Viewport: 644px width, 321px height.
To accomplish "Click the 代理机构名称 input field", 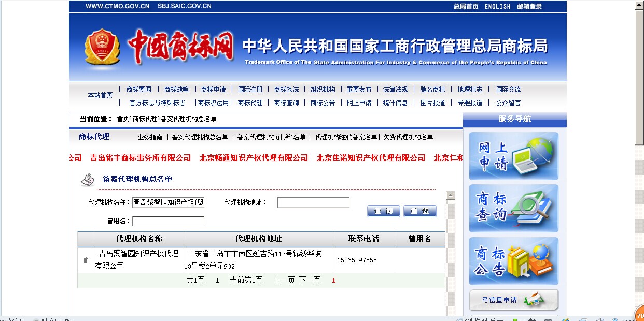I will click(168, 202).
